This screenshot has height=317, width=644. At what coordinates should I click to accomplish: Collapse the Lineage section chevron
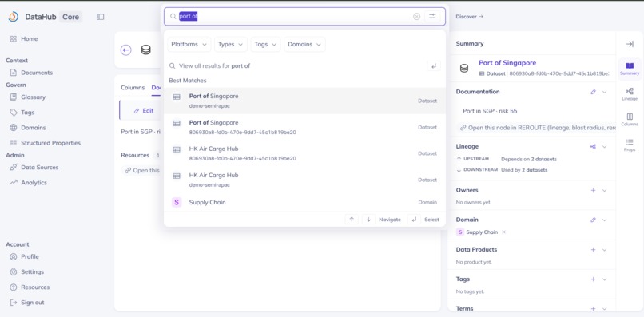[605, 146]
